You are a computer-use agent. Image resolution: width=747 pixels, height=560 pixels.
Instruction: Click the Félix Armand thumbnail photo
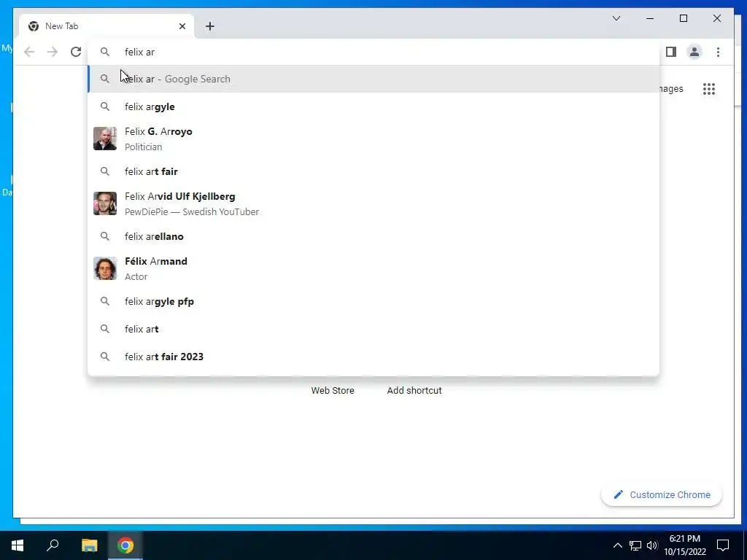click(x=105, y=268)
